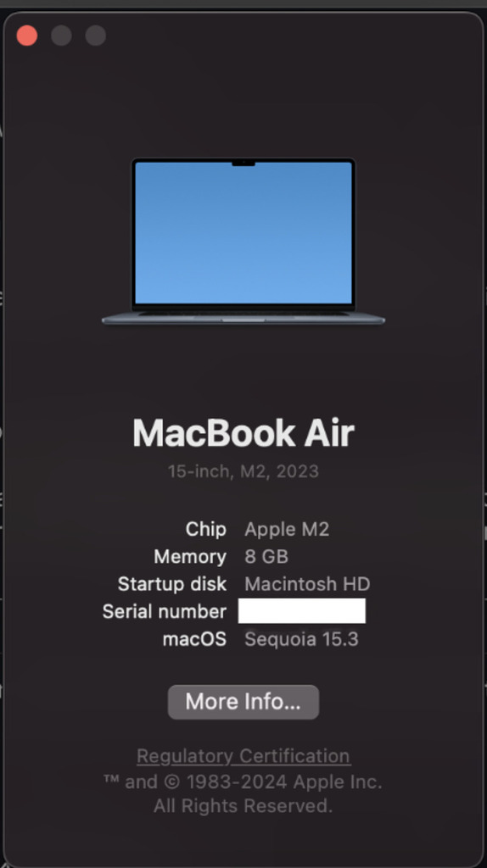Open the Regulatory Certification link

click(243, 755)
